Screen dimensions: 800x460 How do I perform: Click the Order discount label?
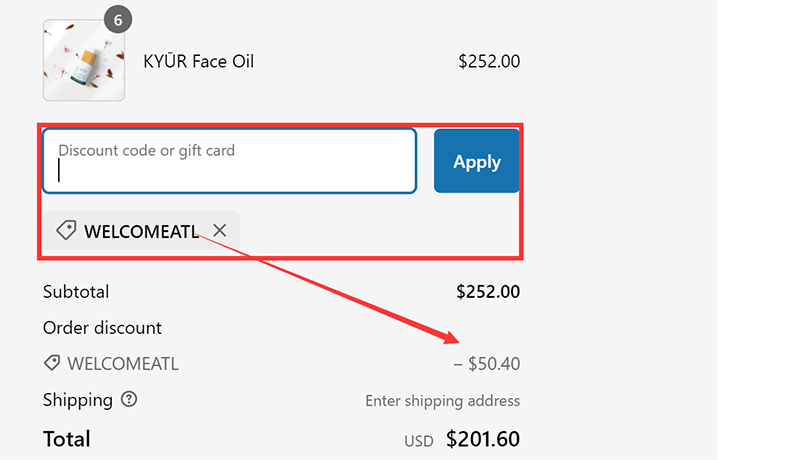(x=102, y=328)
